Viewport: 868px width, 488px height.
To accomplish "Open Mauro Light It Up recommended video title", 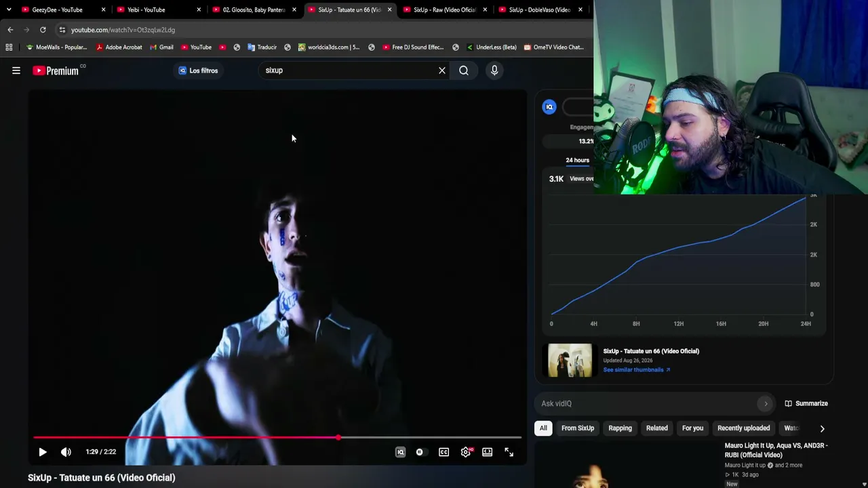I will pyautogui.click(x=776, y=450).
